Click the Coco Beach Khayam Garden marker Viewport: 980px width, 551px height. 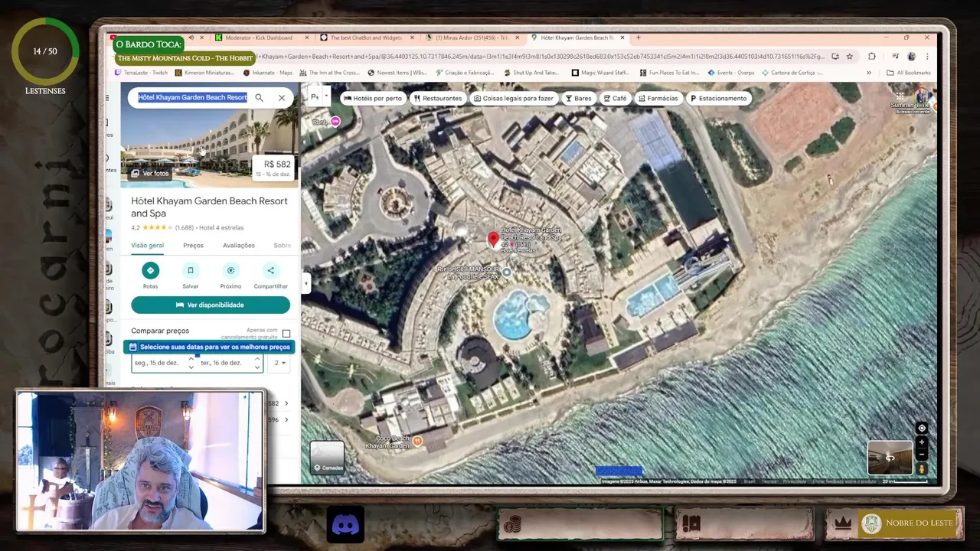[417, 441]
